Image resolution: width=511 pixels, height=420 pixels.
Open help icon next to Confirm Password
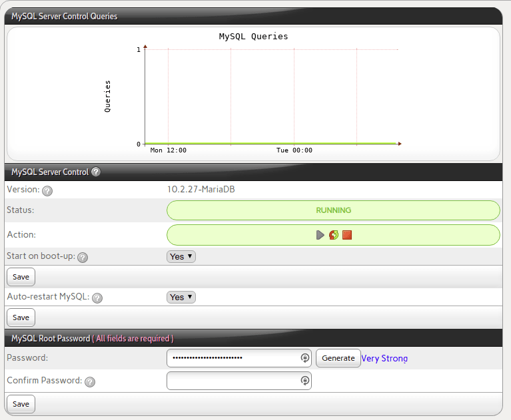pos(90,381)
